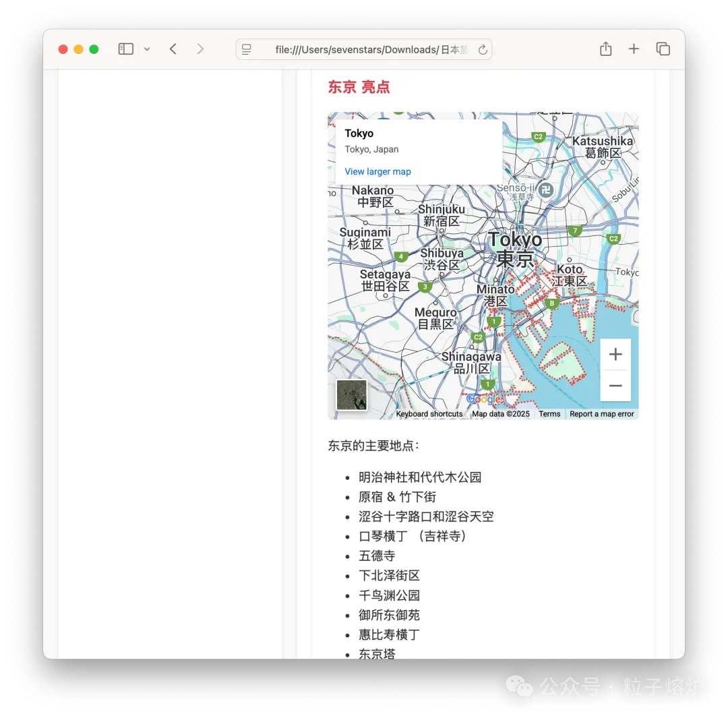
Task: Click the Senso-ji temple marker
Action: 546,190
